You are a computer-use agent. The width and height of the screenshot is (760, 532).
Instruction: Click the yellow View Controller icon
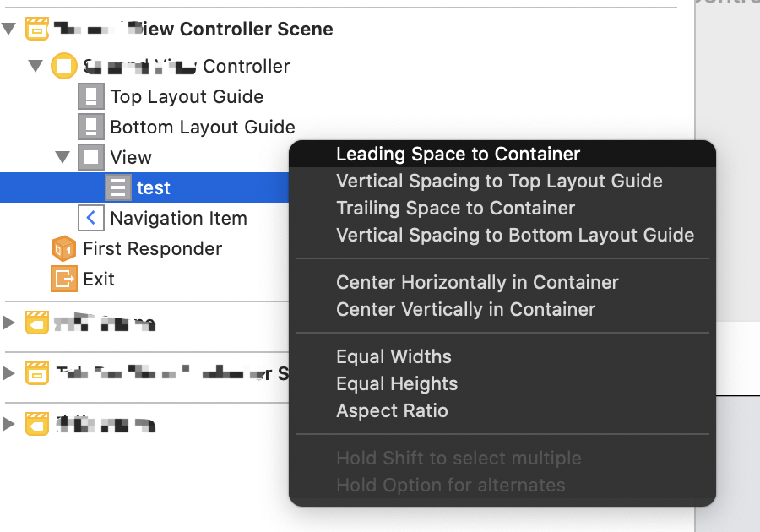coord(64,66)
